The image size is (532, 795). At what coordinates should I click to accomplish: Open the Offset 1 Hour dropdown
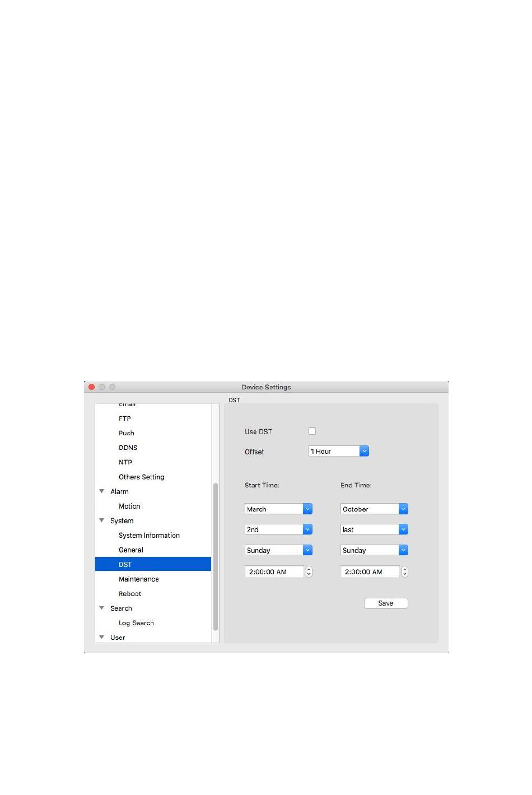pyautogui.click(x=339, y=451)
